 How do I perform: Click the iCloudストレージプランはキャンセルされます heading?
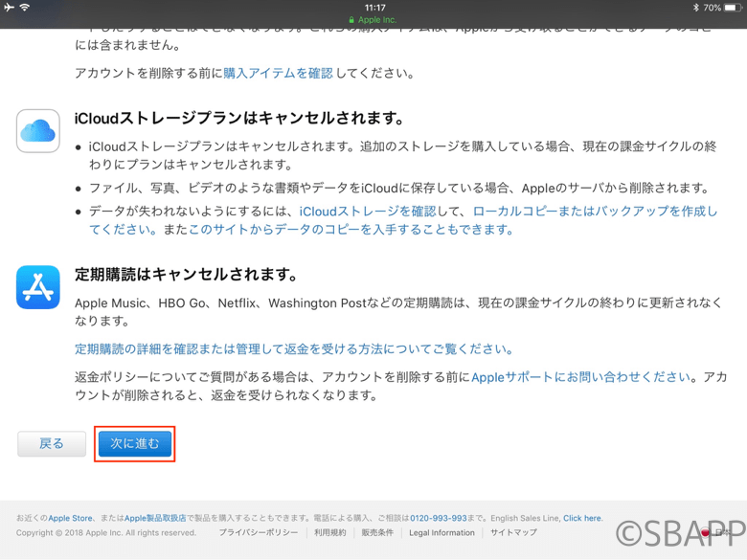coord(239,118)
